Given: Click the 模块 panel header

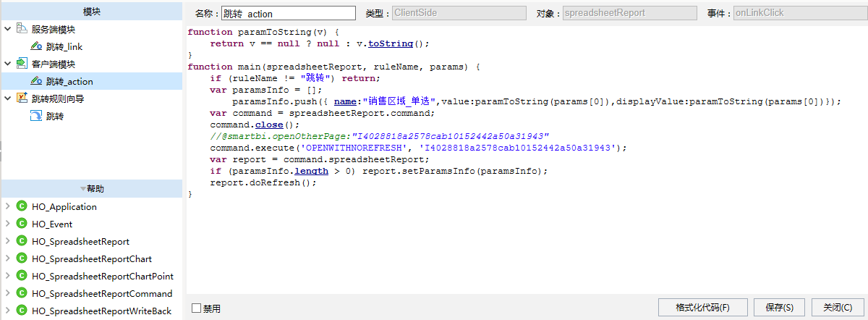Looking at the screenshot, I should [91, 11].
